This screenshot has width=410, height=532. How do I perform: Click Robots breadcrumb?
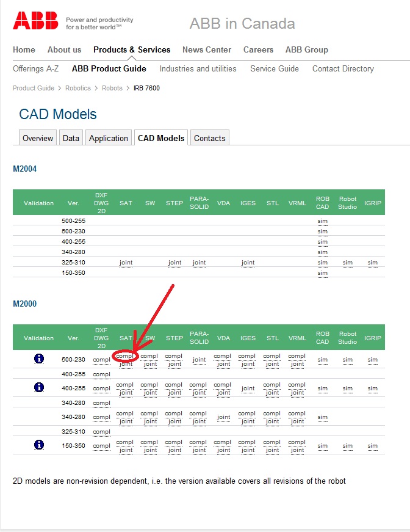point(112,88)
